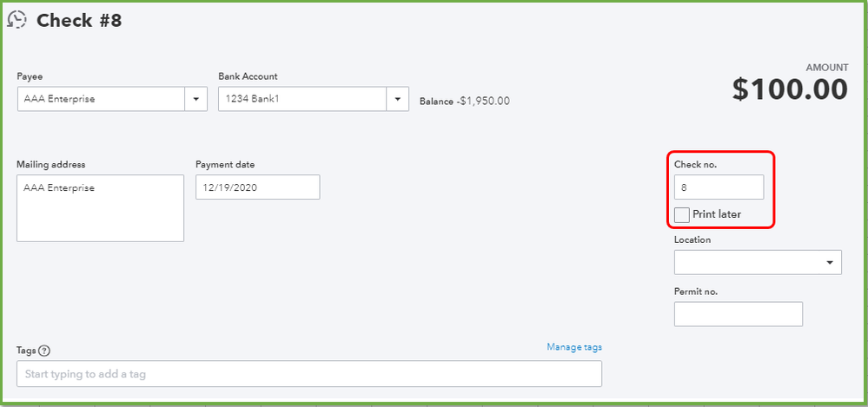Select the 1234 Bank1 account field

click(x=301, y=99)
